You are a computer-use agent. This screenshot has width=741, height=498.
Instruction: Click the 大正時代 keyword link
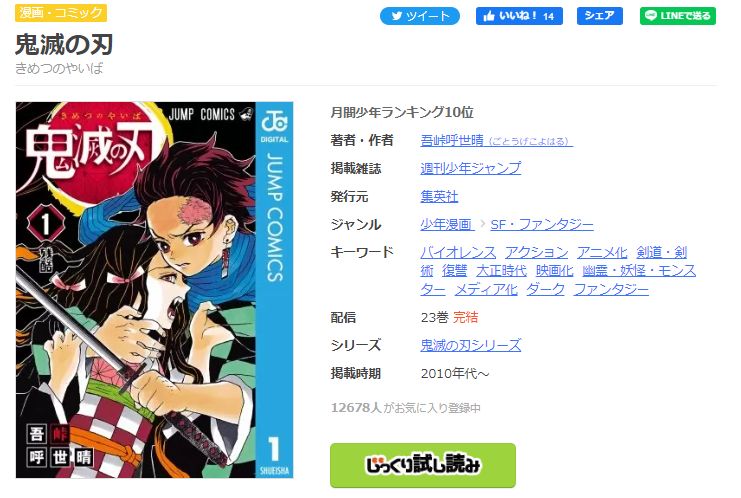(501, 270)
